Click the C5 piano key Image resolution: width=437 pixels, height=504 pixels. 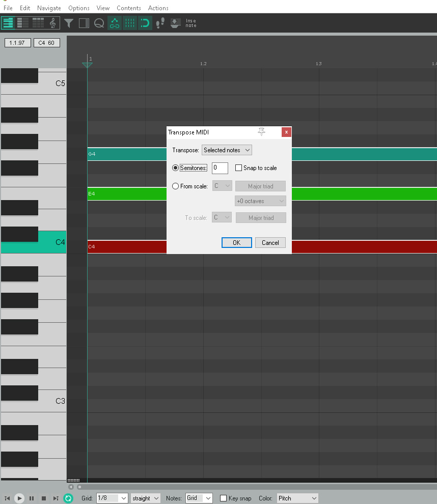coord(51,83)
